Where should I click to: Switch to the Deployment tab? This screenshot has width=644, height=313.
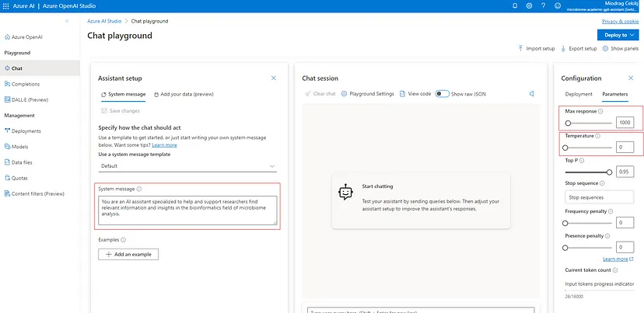click(x=579, y=94)
